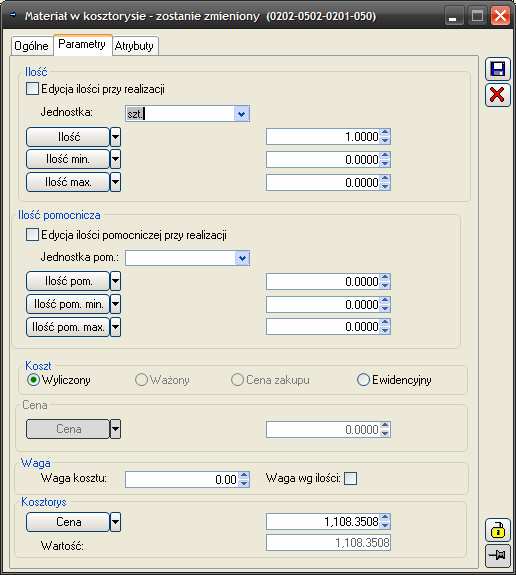Expand the arrow beside the disabled Cena button
This screenshot has height=575, width=516.
116,429
